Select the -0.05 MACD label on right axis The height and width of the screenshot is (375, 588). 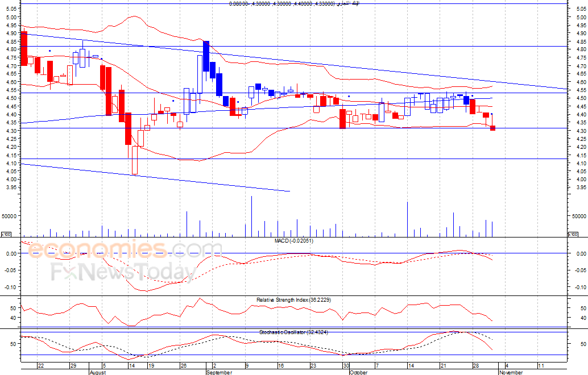[x=581, y=270]
